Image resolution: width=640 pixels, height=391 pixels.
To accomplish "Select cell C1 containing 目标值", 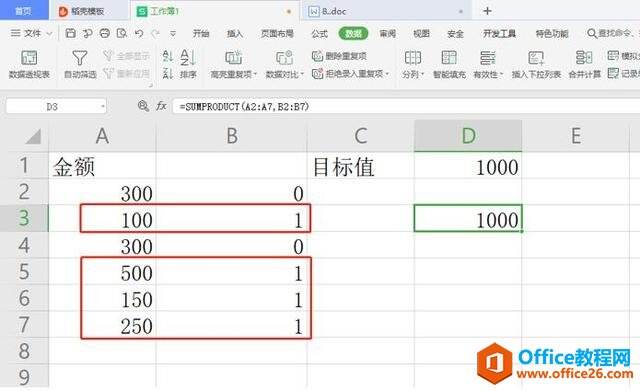I will point(360,166).
